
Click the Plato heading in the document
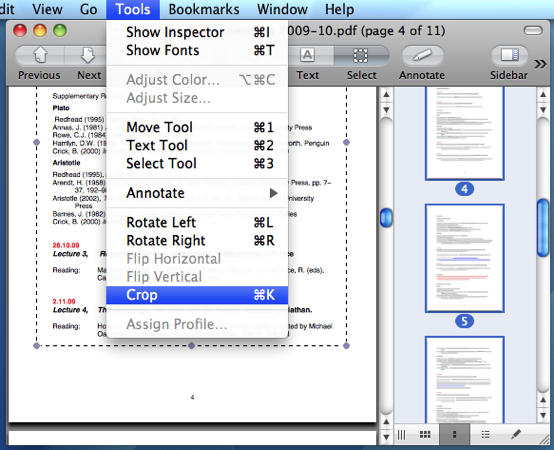point(61,108)
